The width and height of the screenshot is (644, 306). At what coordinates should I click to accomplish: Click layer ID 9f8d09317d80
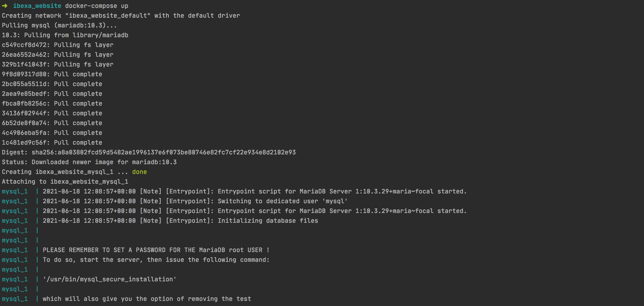(24, 74)
